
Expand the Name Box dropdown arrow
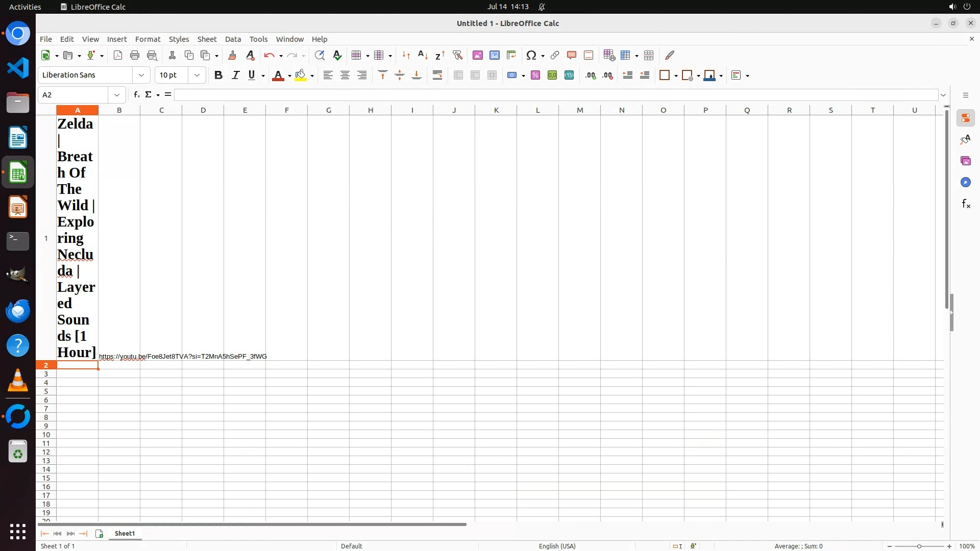click(x=117, y=95)
